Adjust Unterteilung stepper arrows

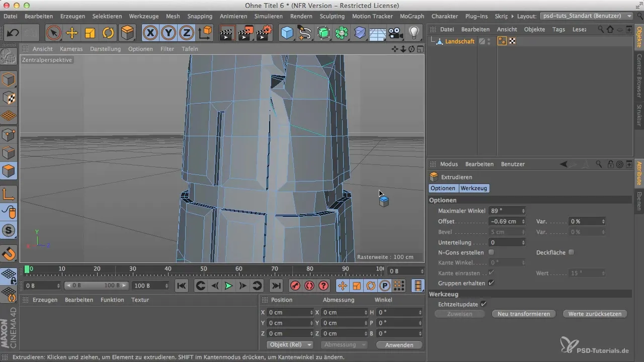point(524,242)
